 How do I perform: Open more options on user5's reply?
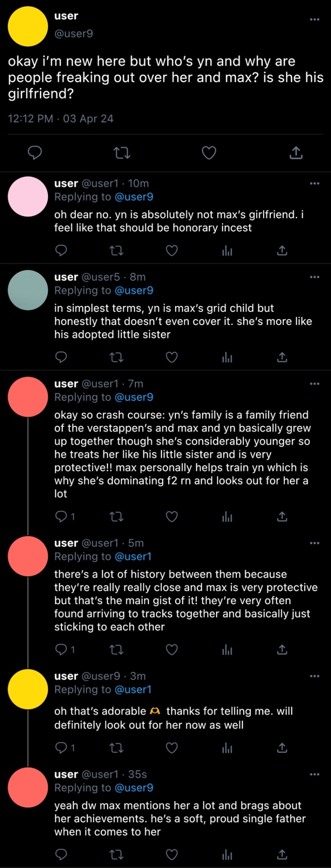[315, 277]
